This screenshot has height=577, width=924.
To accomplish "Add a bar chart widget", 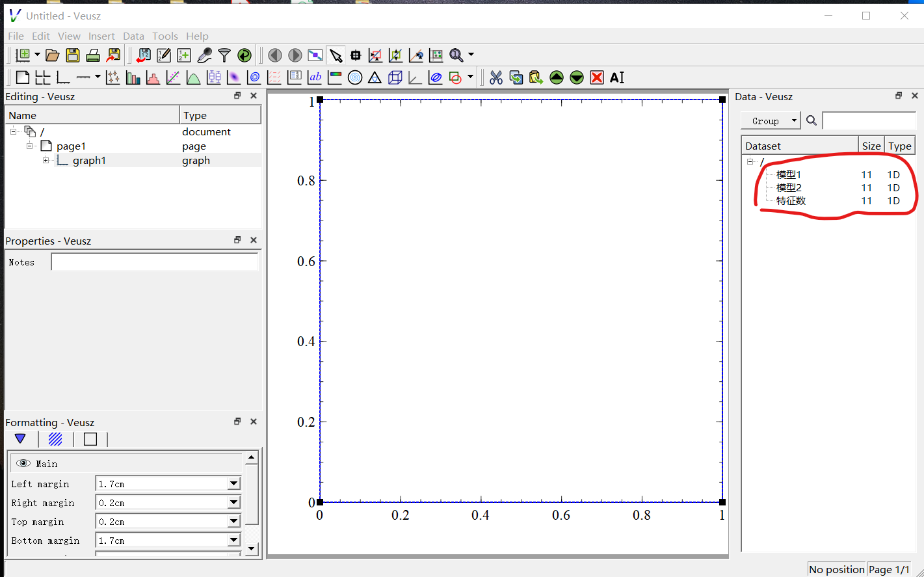I will click(x=133, y=78).
